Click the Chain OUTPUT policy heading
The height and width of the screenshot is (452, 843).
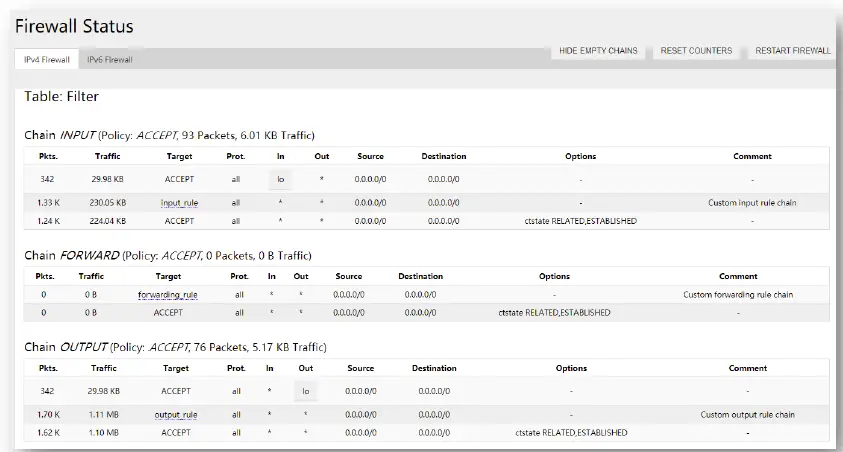175,347
